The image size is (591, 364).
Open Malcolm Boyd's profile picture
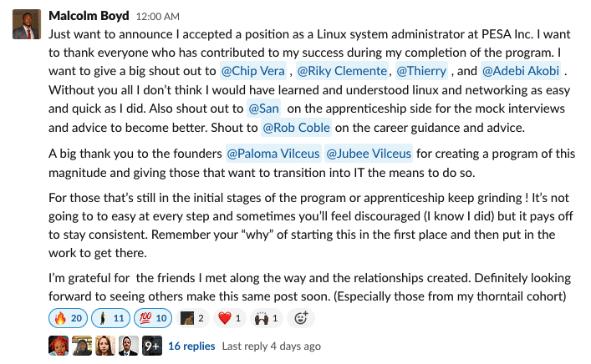coord(27,24)
